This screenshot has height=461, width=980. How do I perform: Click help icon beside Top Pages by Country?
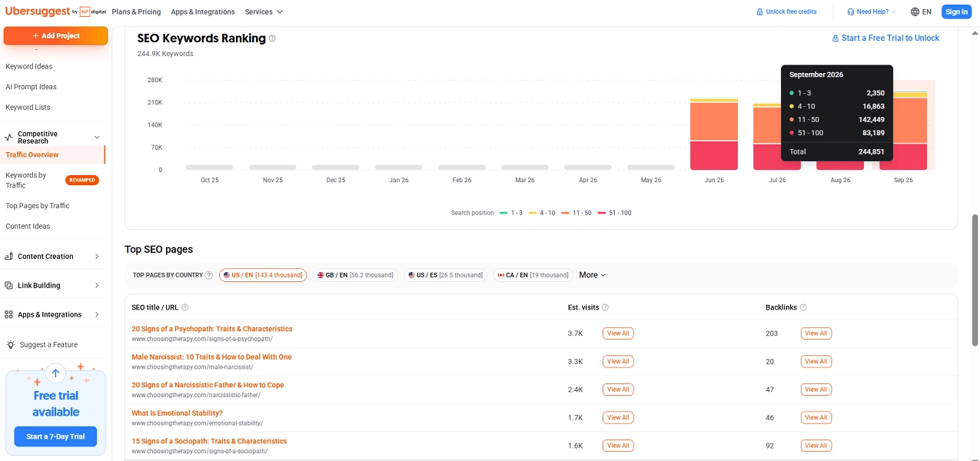coord(209,275)
